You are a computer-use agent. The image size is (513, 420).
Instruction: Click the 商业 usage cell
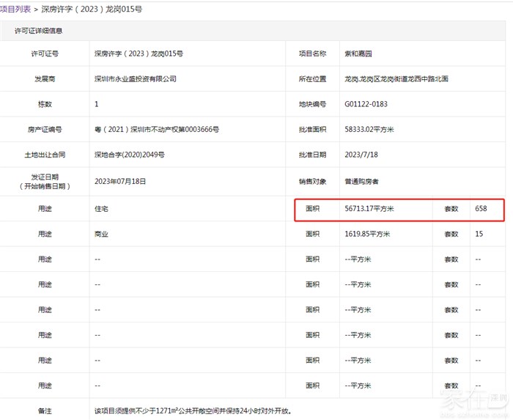tap(102, 235)
